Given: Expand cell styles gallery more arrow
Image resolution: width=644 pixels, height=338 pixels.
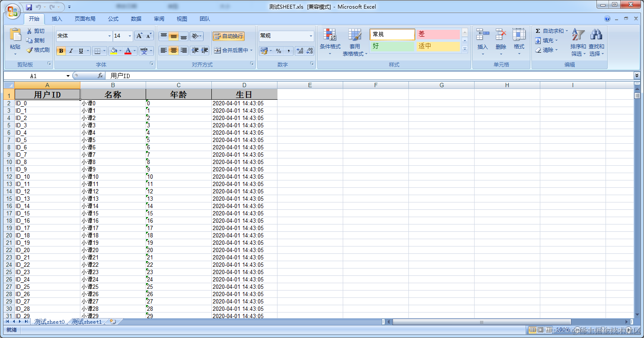Looking at the screenshot, I should tap(465, 49).
